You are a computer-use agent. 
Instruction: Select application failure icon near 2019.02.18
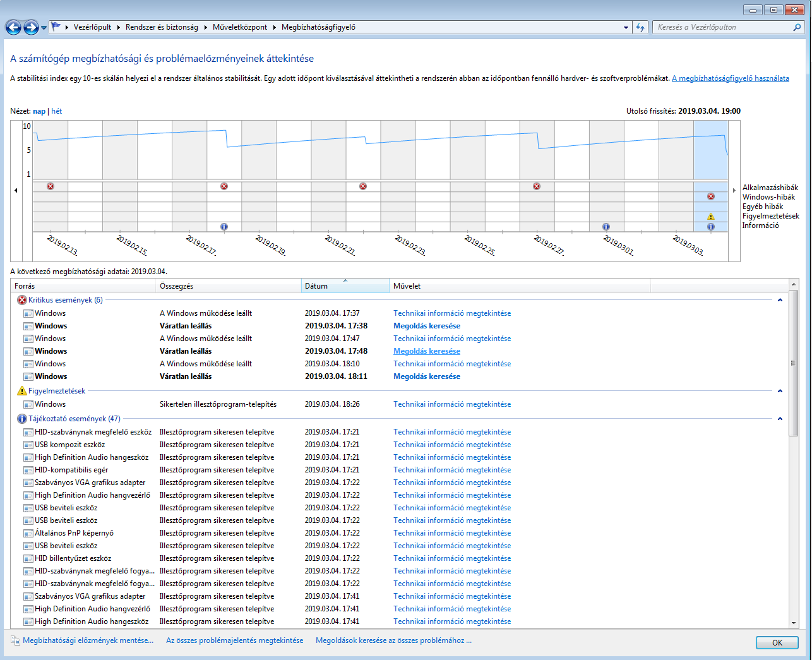point(224,186)
